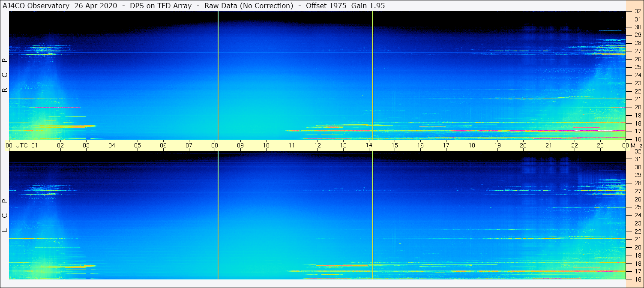The image size is (644, 288).
Task: Click "16" MHz tick on LCP frequency scale
Action: tap(637, 279)
